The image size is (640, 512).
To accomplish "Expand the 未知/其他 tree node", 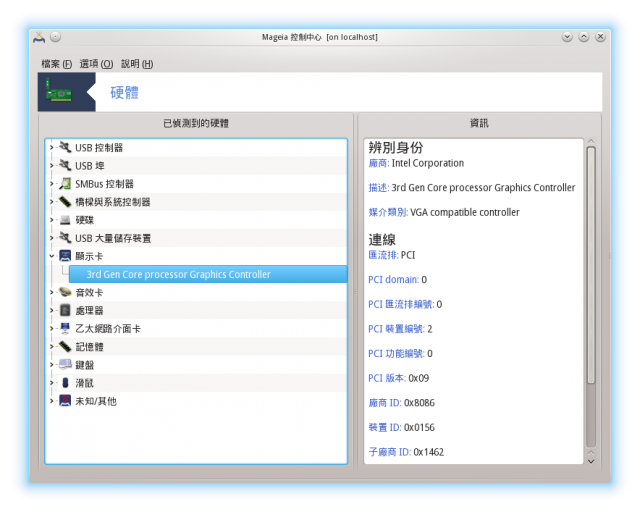I will (x=51, y=401).
